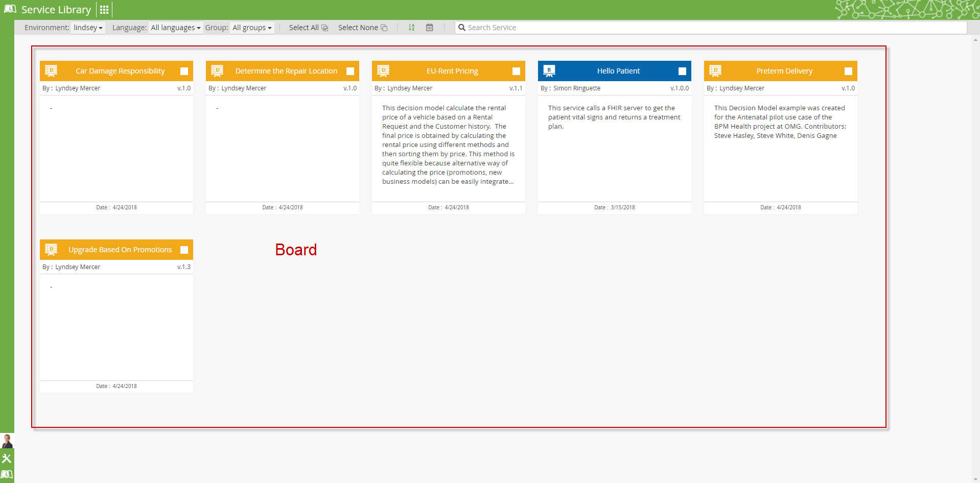The height and width of the screenshot is (483, 980).
Task: Click 'By : Simon Ringuette' author text
Action: (571, 88)
